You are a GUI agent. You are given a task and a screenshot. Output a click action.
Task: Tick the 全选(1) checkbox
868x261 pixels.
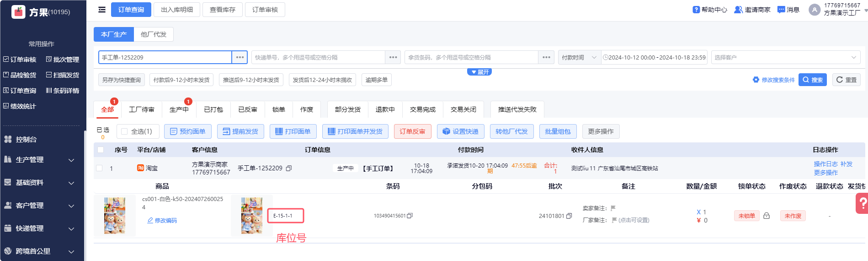[x=124, y=131]
